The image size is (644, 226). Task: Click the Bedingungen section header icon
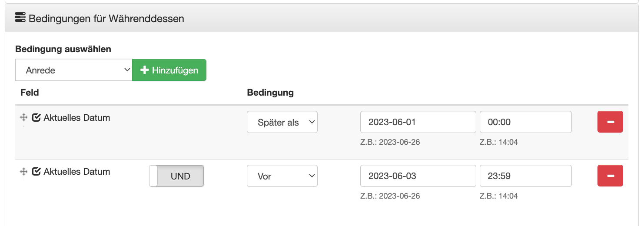pyautogui.click(x=20, y=18)
